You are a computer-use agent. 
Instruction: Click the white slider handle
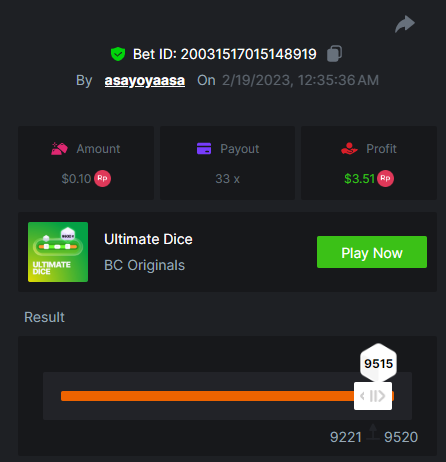[373, 396]
